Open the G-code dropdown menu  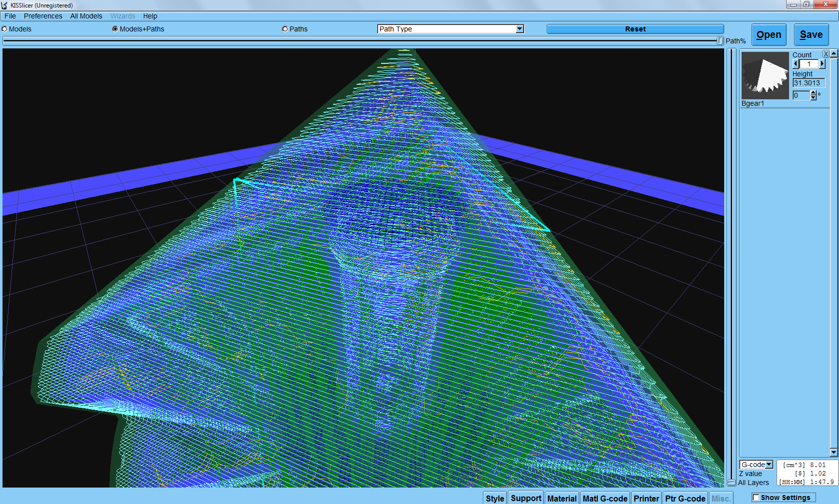point(769,465)
